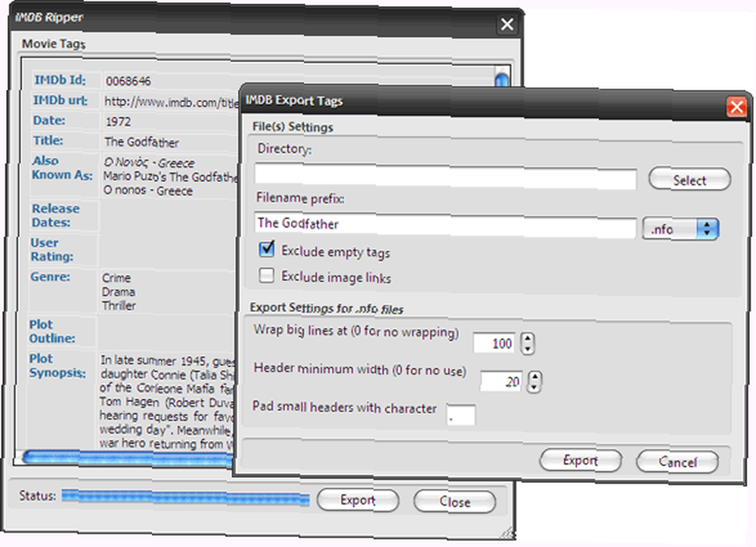
Task: Click Close in the IMDB Ripper window
Action: click(x=454, y=502)
